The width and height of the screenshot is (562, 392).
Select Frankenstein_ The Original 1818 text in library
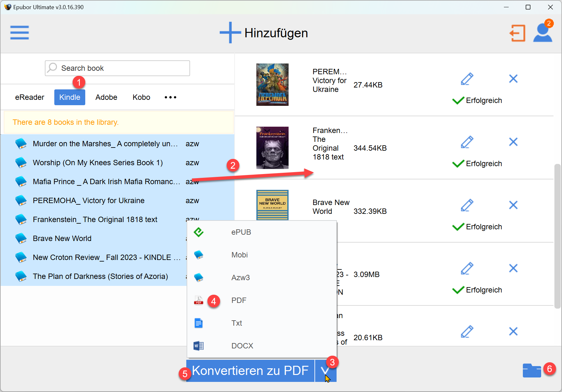(117, 220)
